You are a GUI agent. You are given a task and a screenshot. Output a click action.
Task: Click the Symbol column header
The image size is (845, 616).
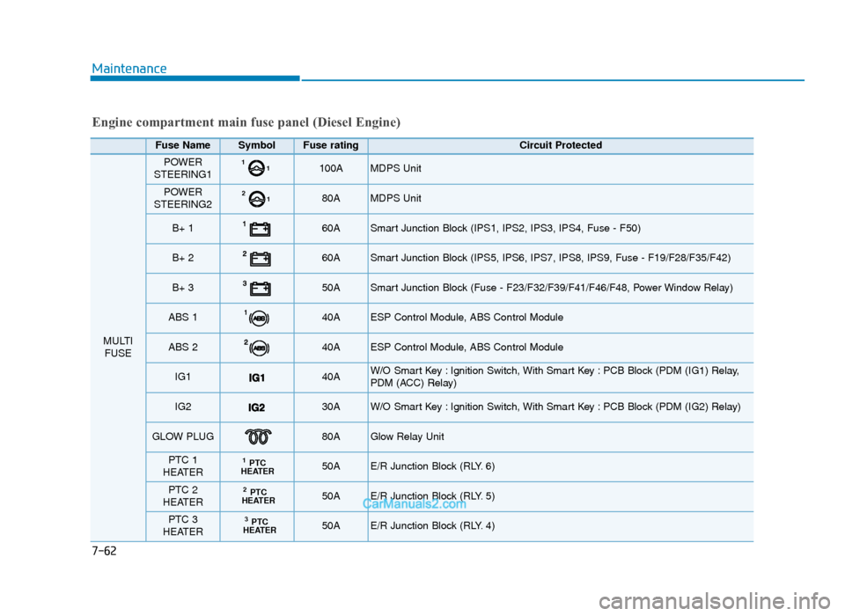tap(256, 145)
